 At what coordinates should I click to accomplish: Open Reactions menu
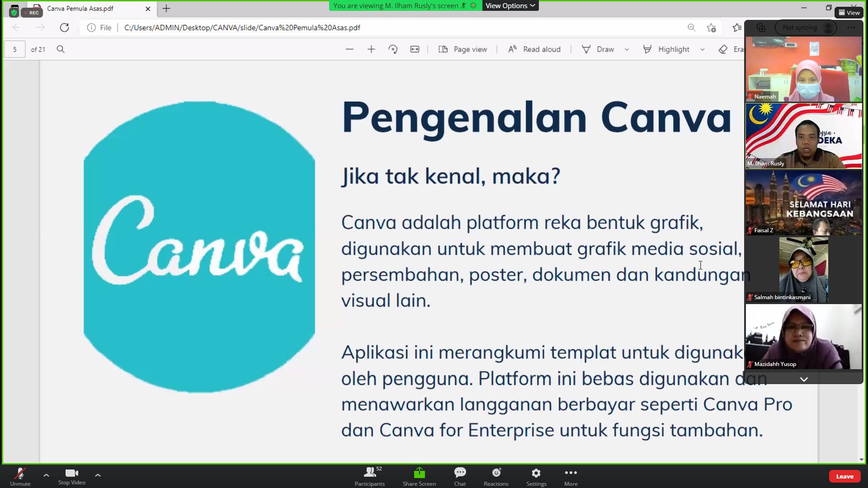tap(496, 476)
